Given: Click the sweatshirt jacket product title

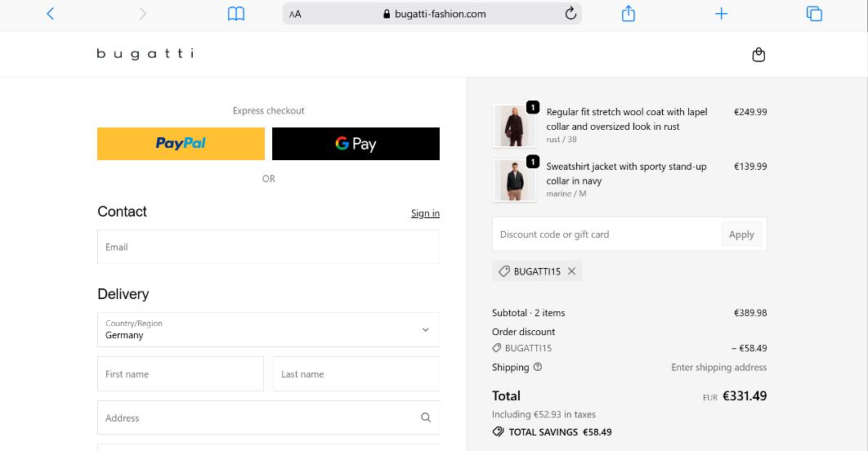Looking at the screenshot, I should pos(626,173).
